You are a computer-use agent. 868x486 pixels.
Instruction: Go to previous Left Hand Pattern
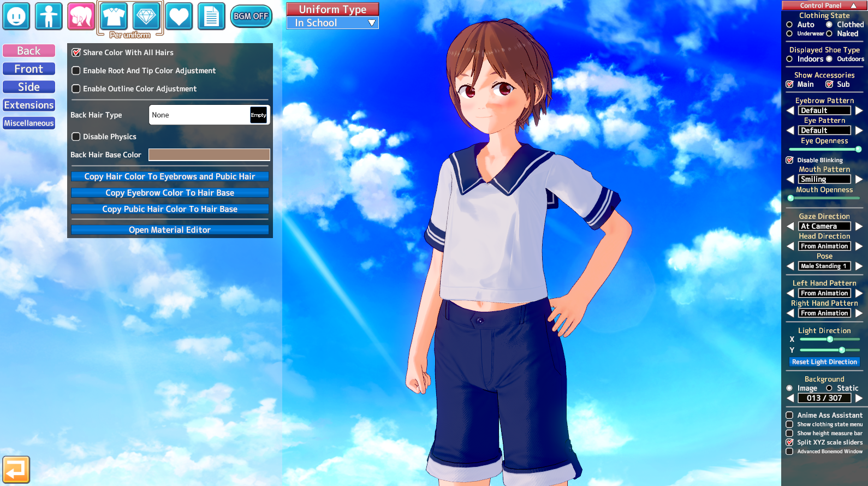[x=790, y=293]
